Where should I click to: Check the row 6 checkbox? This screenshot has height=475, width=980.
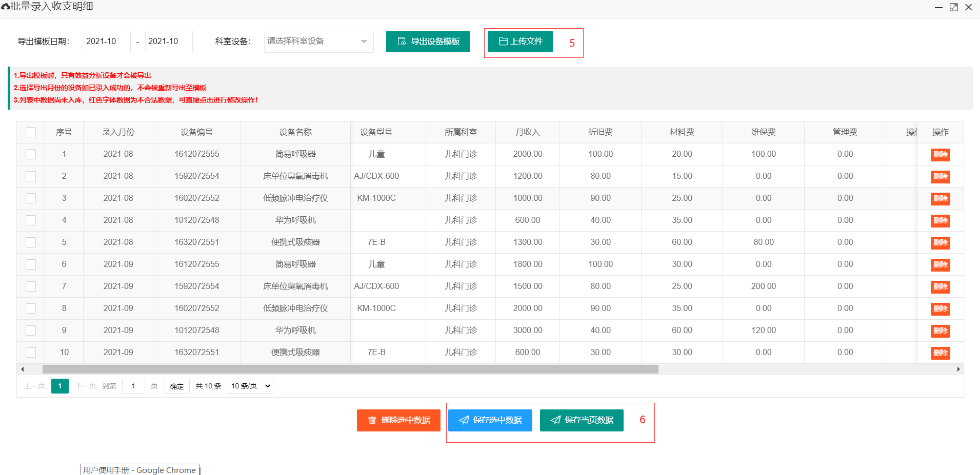pos(31,264)
